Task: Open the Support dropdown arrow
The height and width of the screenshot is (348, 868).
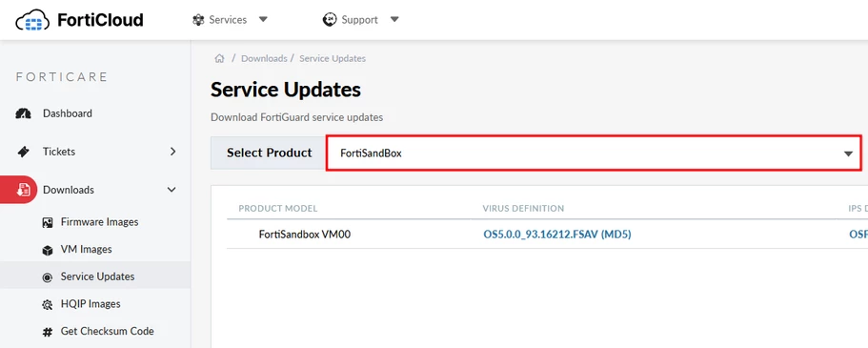Action: click(x=394, y=19)
